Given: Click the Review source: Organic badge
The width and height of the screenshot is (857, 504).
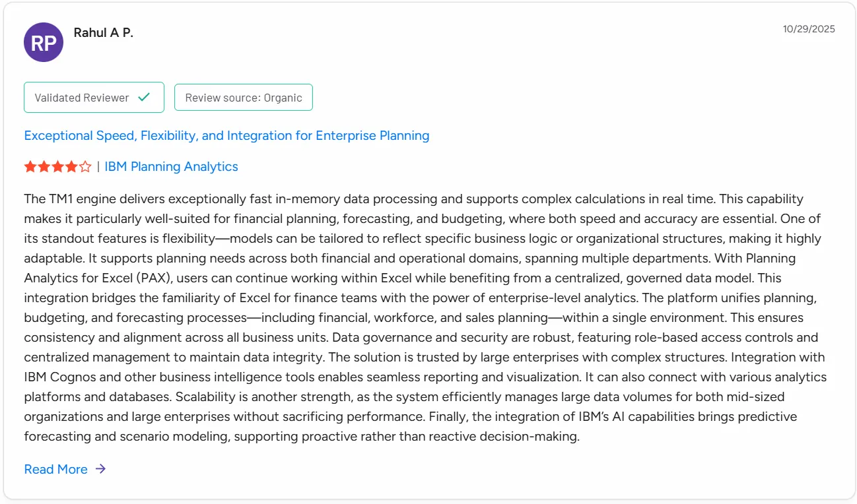Looking at the screenshot, I should (243, 97).
